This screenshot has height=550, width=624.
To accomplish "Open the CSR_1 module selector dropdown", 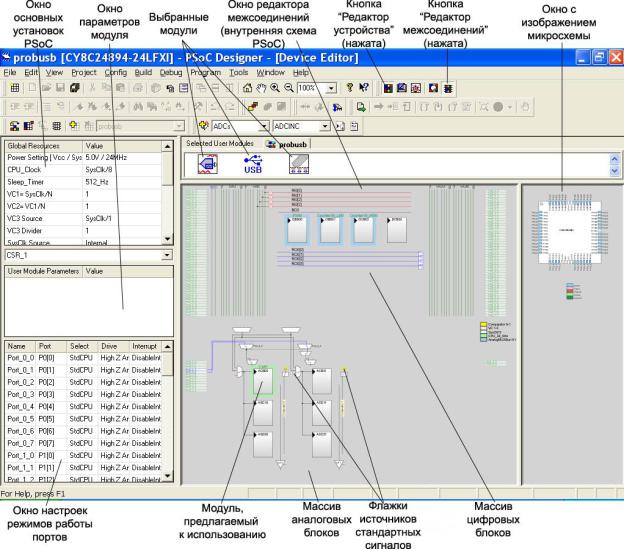I will pos(168,255).
